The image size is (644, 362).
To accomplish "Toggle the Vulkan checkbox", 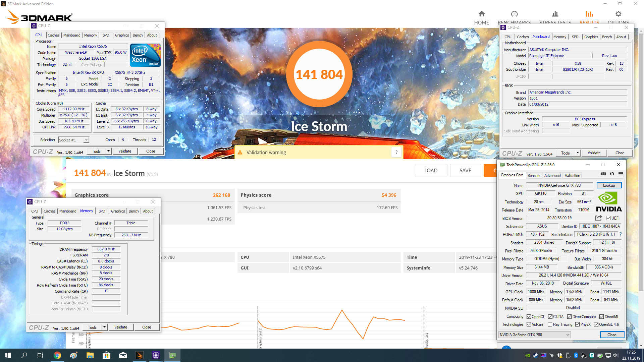I will pos(529,324).
